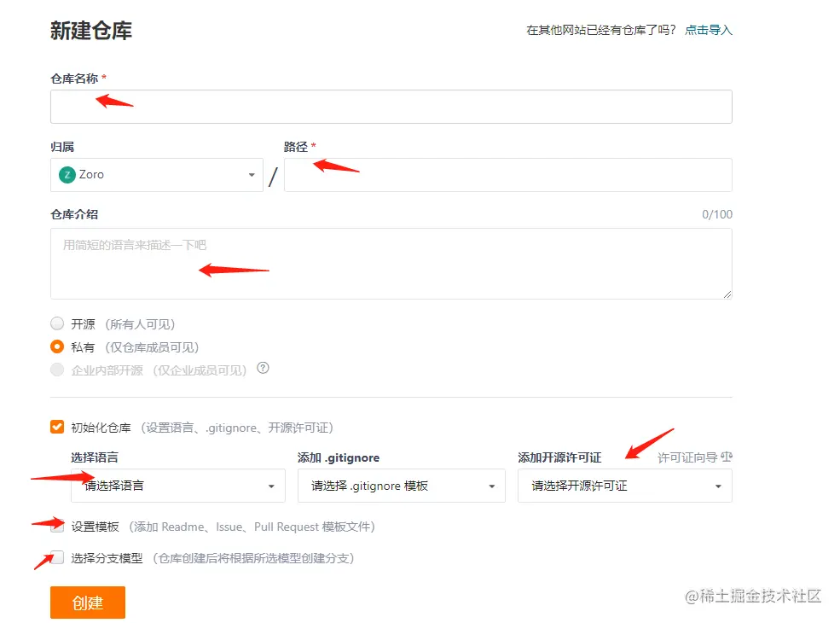The width and height of the screenshot is (840, 623).
Task: Click the license scale icon
Action: pyautogui.click(x=727, y=457)
